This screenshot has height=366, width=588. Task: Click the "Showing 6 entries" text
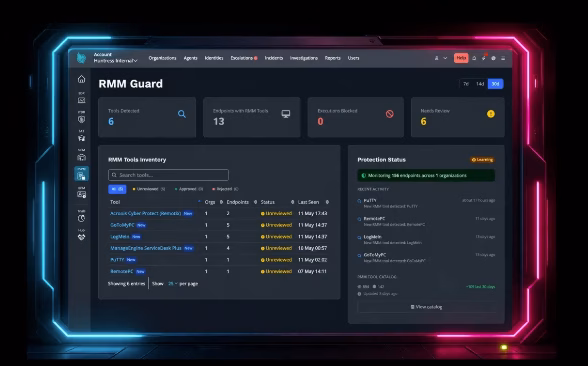(126, 284)
